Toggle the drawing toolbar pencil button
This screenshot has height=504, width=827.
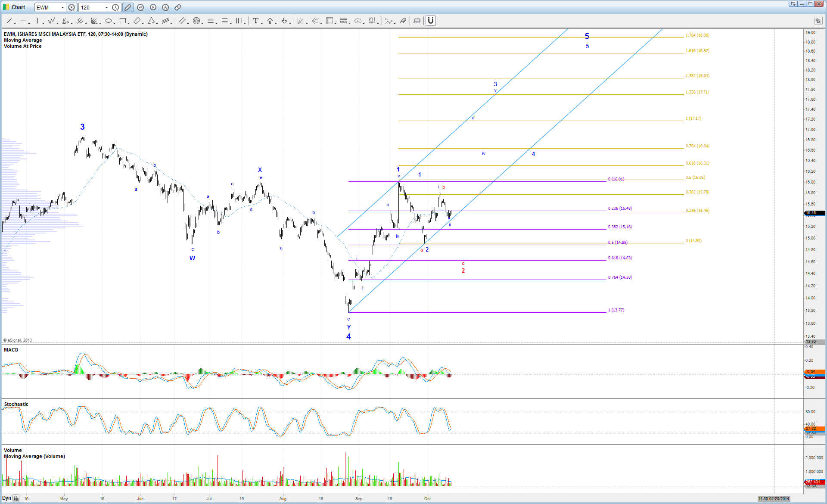128,7
